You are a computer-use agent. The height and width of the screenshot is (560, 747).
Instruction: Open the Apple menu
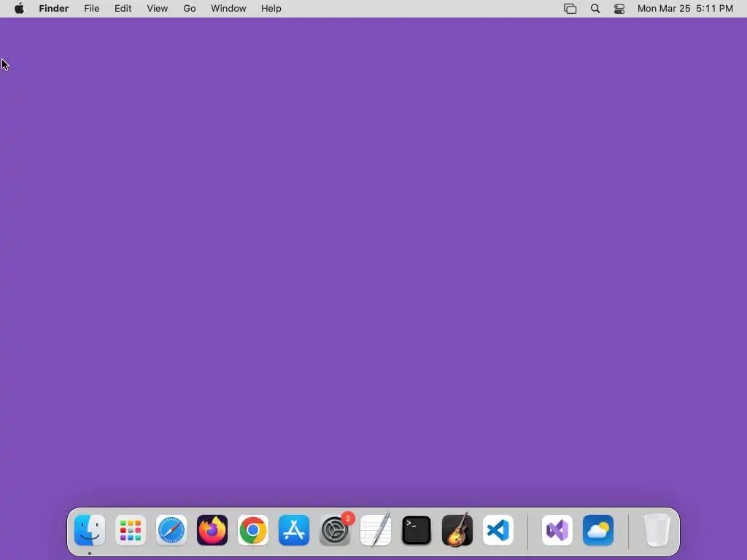click(x=19, y=9)
